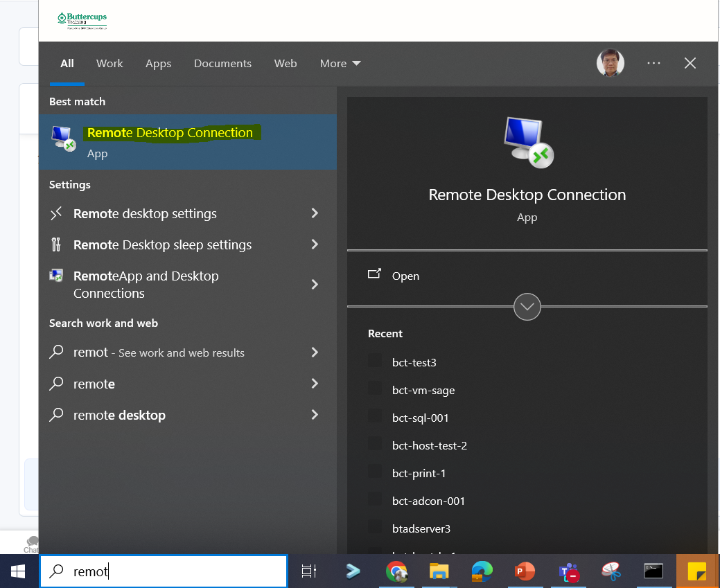720x588 pixels.
Task: Expand Remote desktop settings chevron
Action: tap(315, 213)
